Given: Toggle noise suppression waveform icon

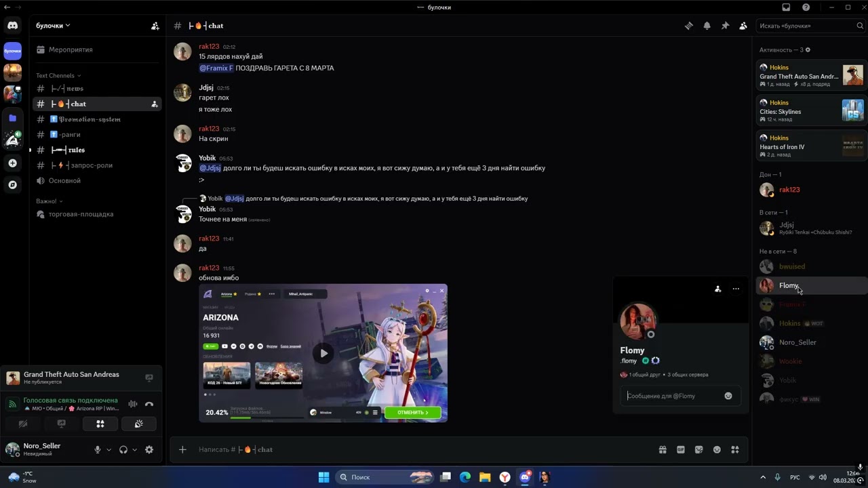Looking at the screenshot, I should click(x=133, y=404).
